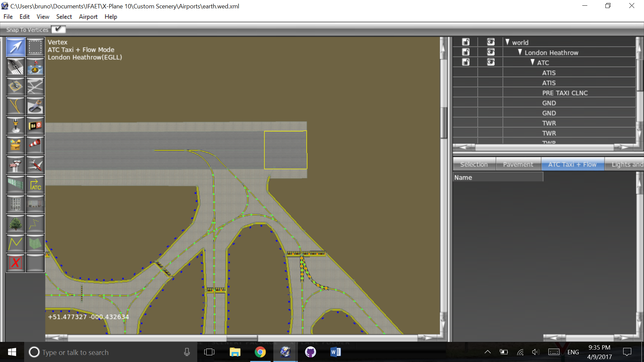Screen dimensions: 644x362
Task: Collapse the London Heathrow node
Action: [x=520, y=52]
